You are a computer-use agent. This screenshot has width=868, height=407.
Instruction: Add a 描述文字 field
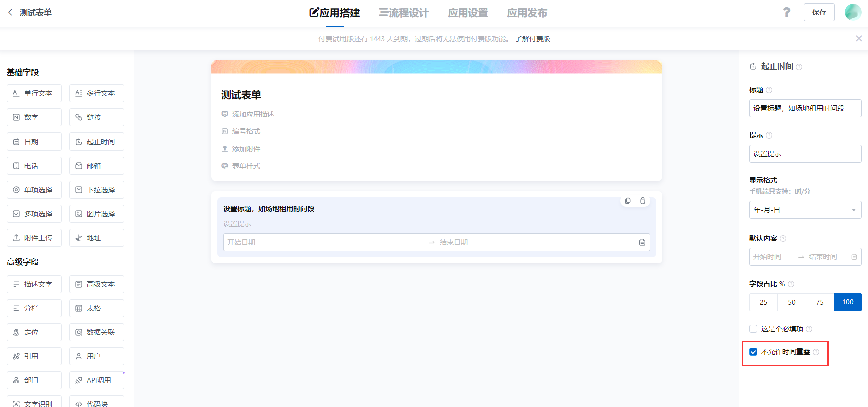34,284
